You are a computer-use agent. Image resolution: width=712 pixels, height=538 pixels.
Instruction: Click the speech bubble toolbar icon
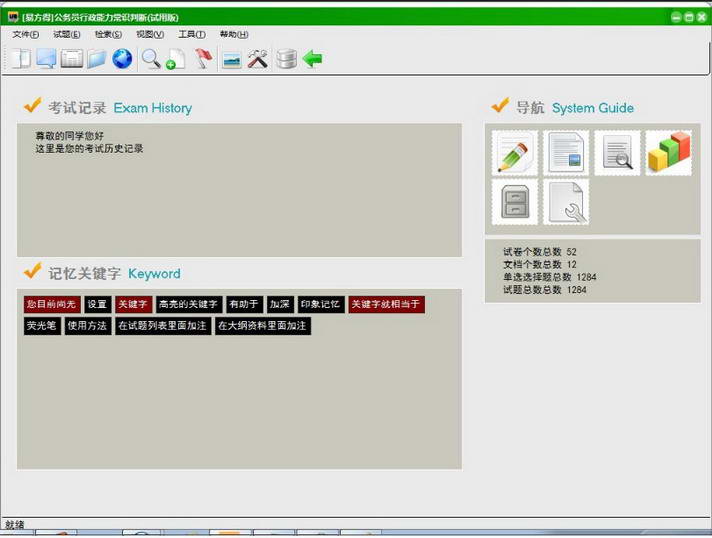click(46, 59)
